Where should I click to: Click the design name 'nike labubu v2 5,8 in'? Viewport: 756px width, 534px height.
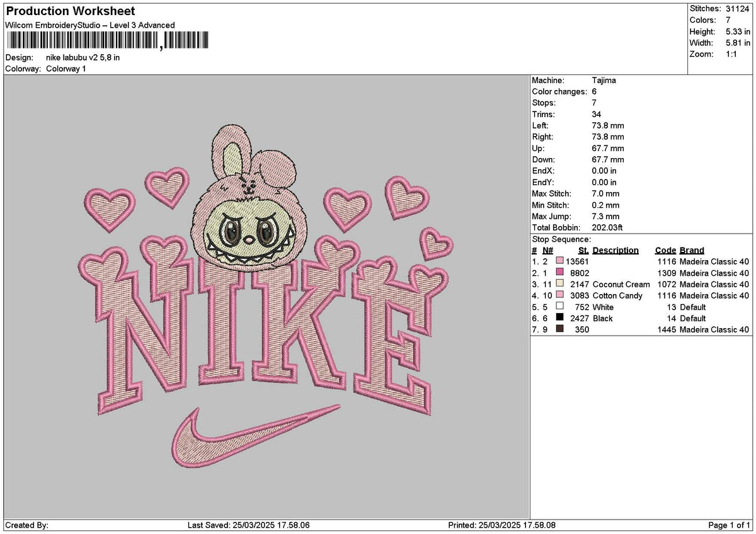83,57
